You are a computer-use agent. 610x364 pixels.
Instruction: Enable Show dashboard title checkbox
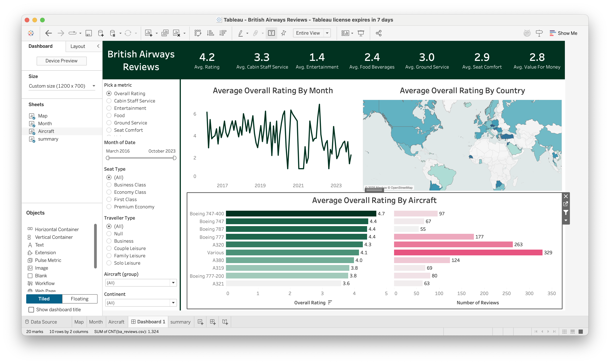[x=31, y=309]
